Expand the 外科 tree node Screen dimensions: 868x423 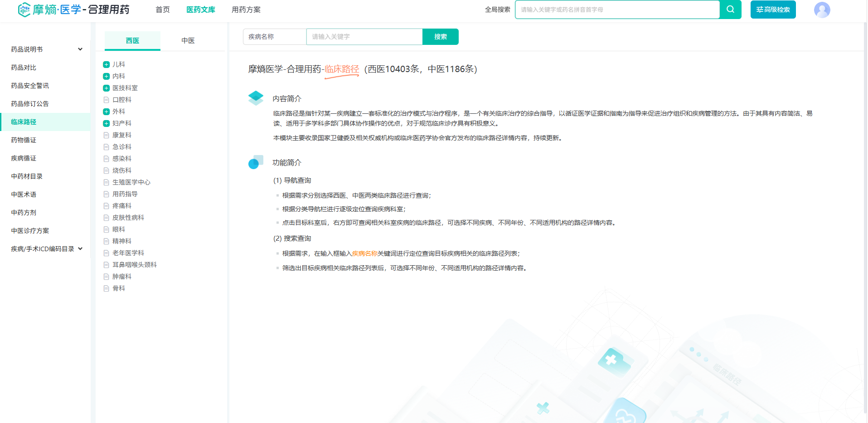point(107,112)
